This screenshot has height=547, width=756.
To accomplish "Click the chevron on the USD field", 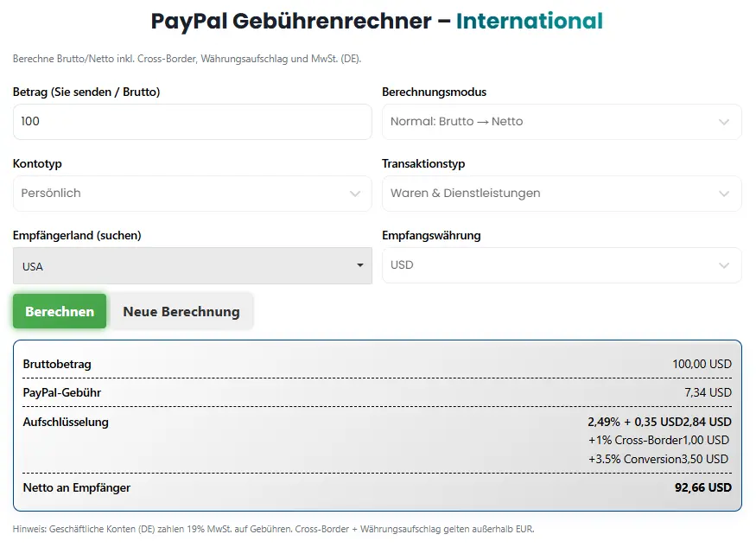I will click(726, 265).
